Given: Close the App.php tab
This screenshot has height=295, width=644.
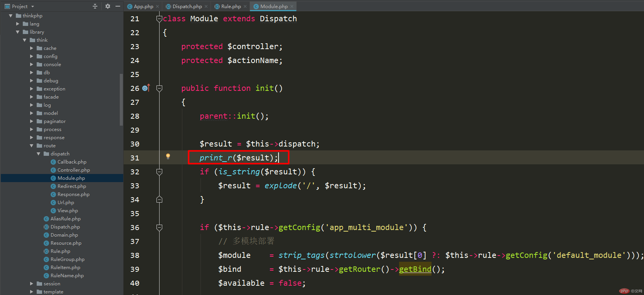Looking at the screenshot, I should coord(158,7).
